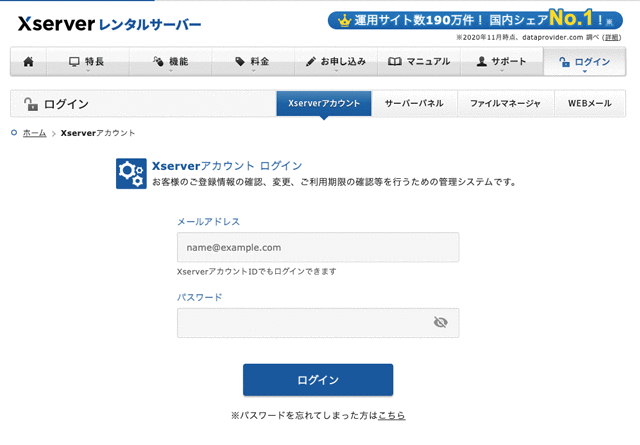
Task: Click the パスワード field label
Action: (x=200, y=297)
